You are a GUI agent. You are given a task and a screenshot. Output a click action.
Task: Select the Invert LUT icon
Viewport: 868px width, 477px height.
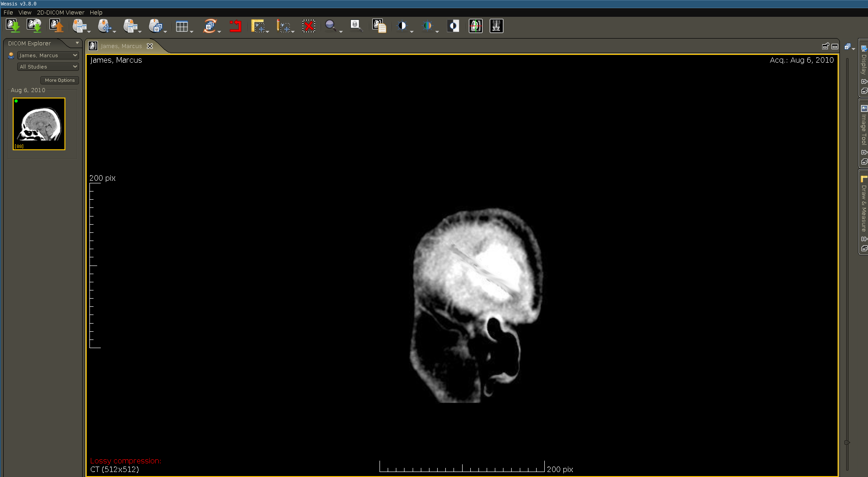tap(454, 26)
